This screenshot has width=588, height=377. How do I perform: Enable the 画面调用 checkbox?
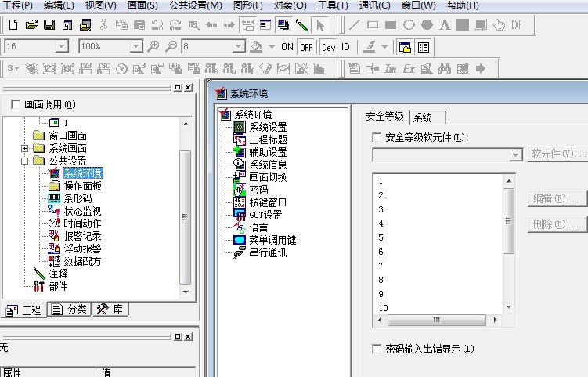(15, 104)
